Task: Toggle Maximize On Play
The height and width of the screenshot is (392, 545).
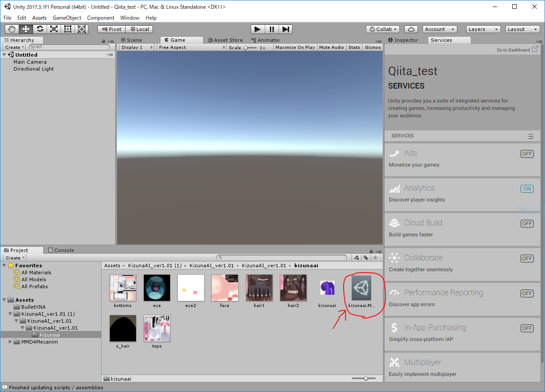Action: [x=295, y=47]
